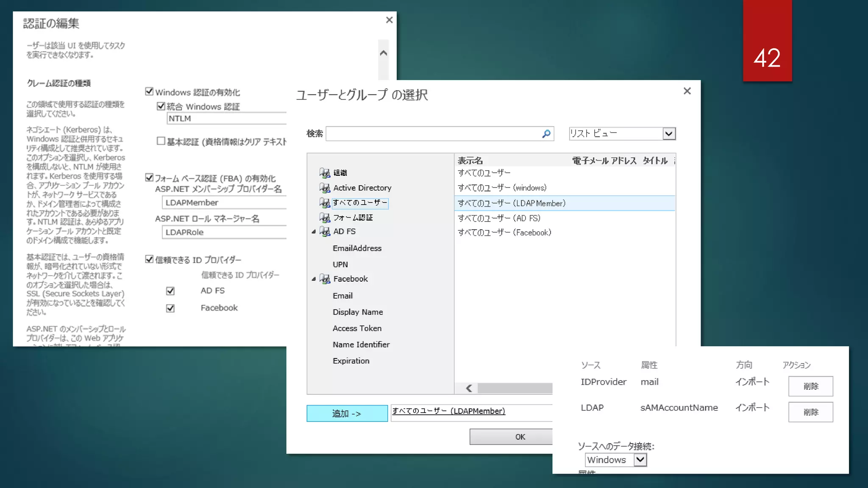Click into the 検索 search field
Screen dimensions: 868x488
point(432,134)
